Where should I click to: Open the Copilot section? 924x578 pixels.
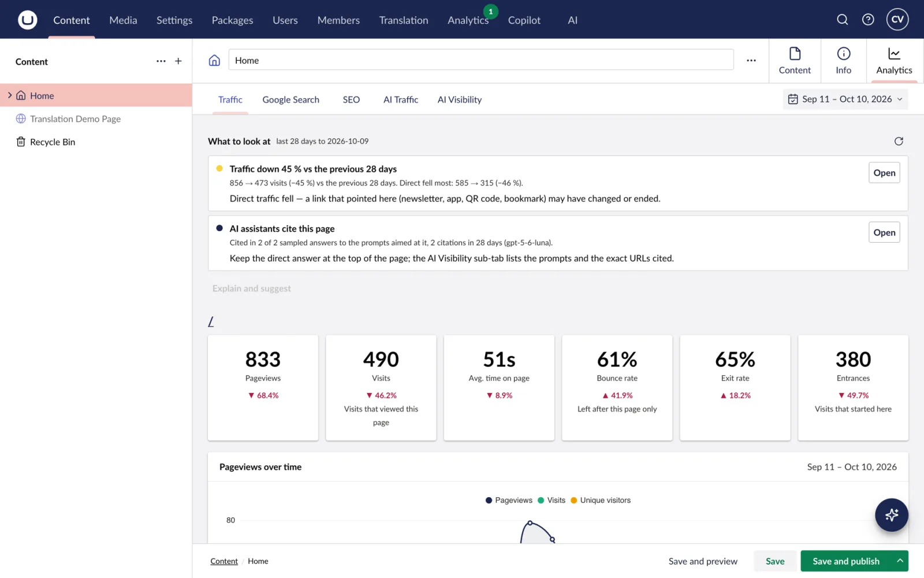(524, 20)
